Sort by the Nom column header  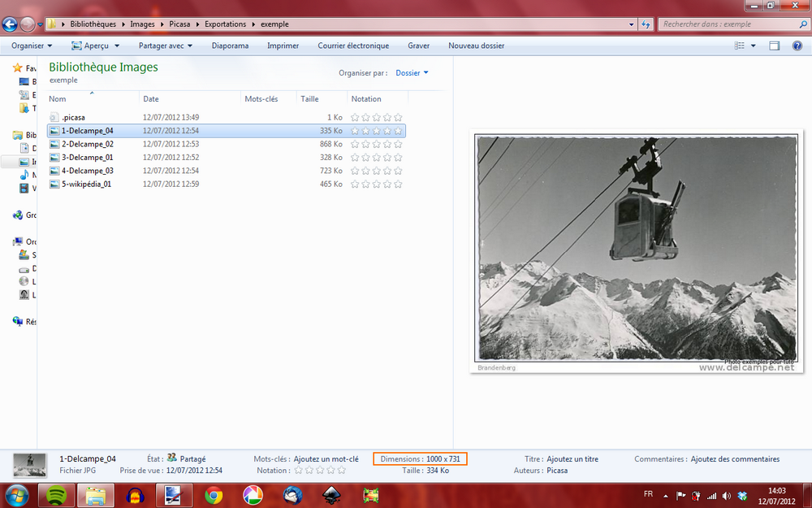[93, 98]
